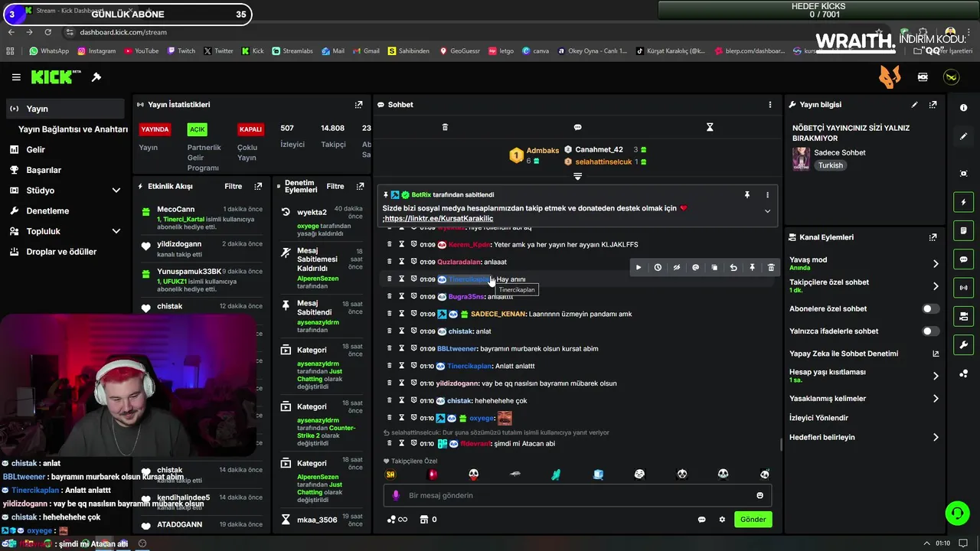Click the Tinercikaplan username saying Anlatt anlattt

point(469,366)
